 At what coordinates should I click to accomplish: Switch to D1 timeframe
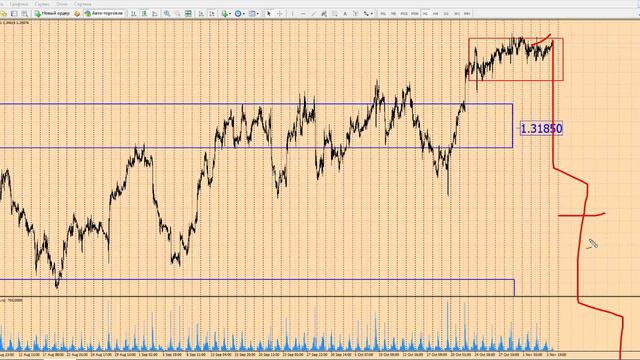tap(446, 13)
